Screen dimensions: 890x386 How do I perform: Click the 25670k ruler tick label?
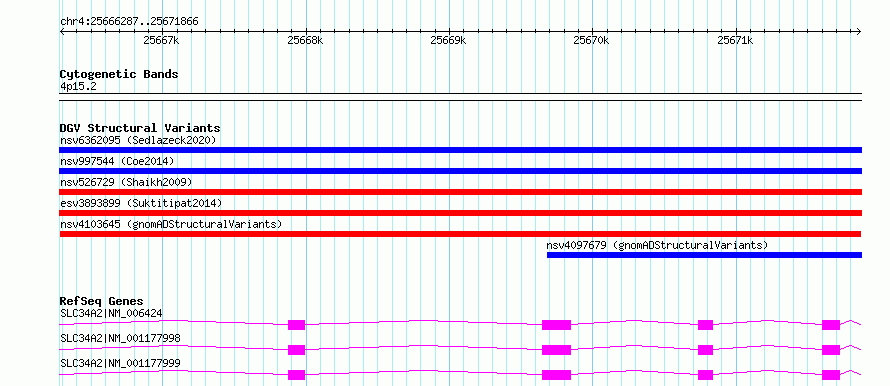(592, 40)
